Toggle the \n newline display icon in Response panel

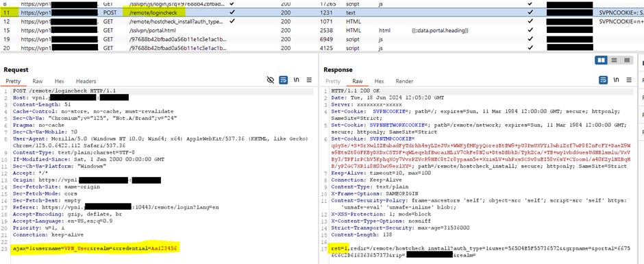(x=616, y=80)
